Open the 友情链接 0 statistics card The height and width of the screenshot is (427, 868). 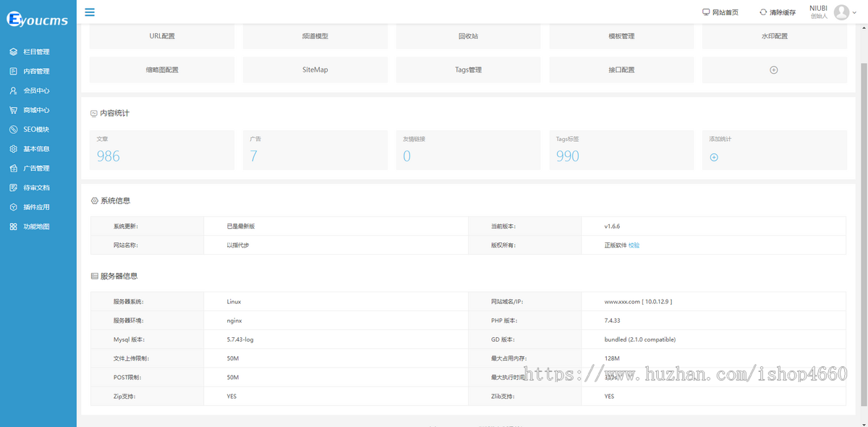[x=469, y=150]
